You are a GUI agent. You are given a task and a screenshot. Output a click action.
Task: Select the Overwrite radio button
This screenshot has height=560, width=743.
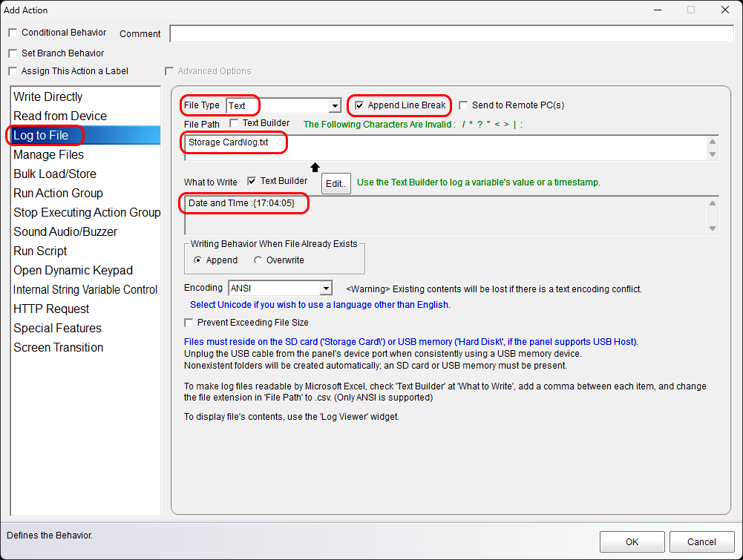tap(258, 260)
